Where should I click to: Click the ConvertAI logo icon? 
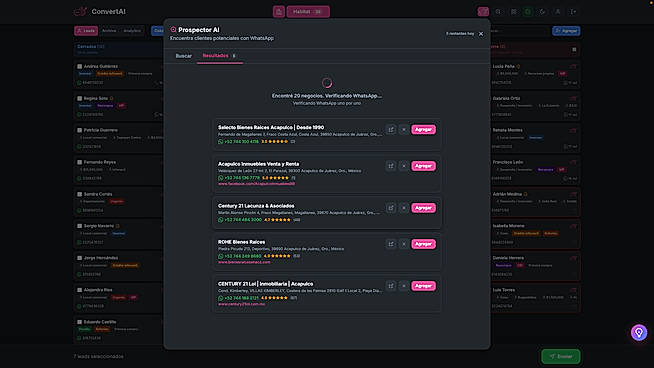click(x=80, y=12)
